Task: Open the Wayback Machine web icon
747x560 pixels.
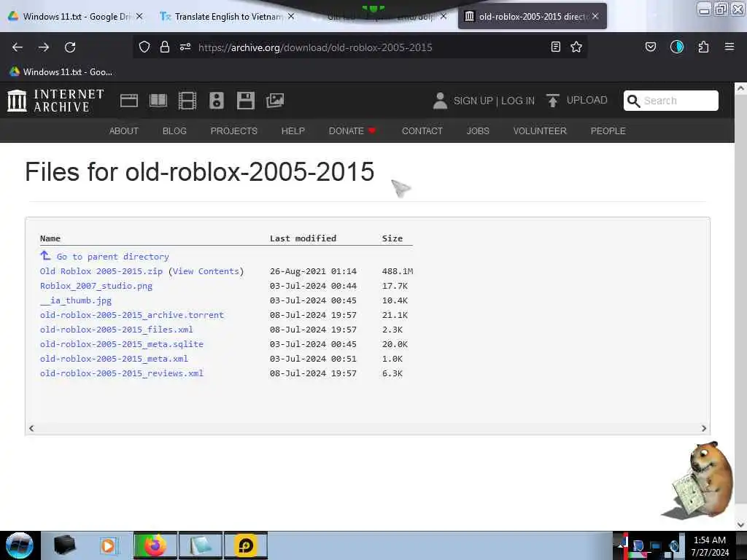Action: tap(129, 101)
